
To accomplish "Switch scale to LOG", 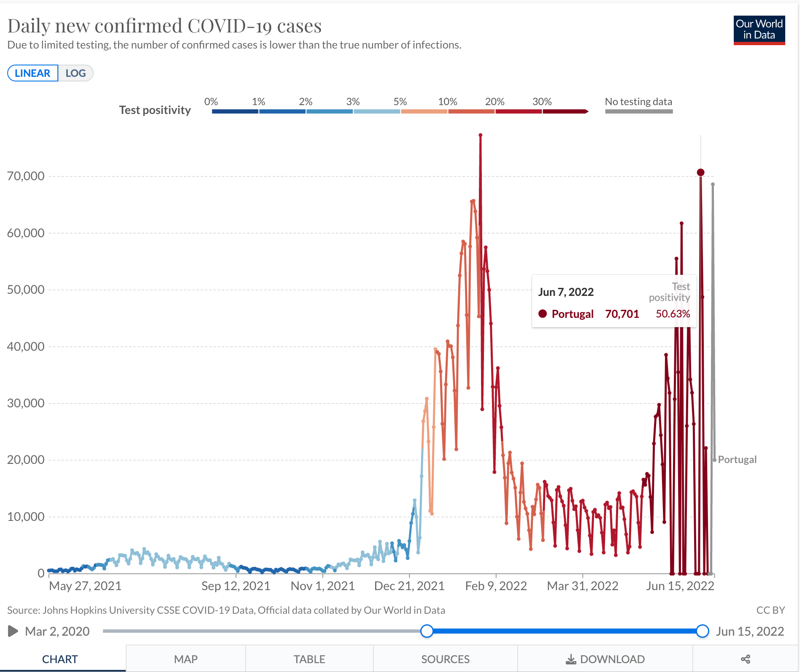I will pyautogui.click(x=76, y=73).
